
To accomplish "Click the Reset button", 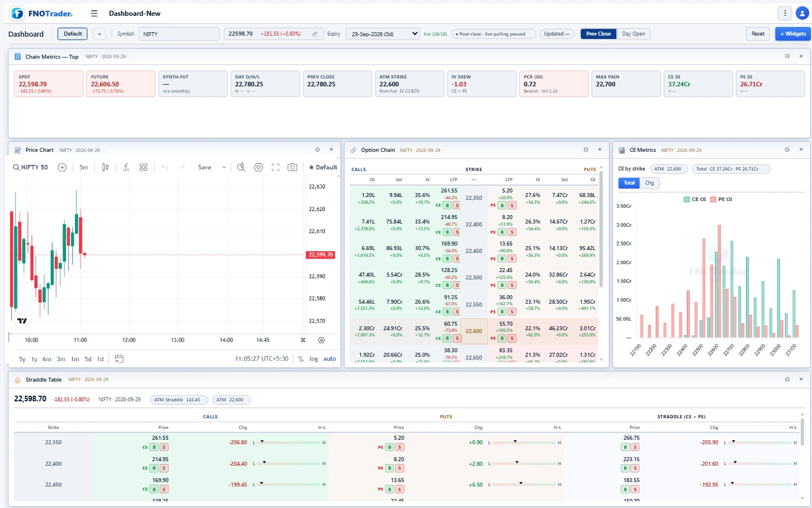I will pos(758,34).
